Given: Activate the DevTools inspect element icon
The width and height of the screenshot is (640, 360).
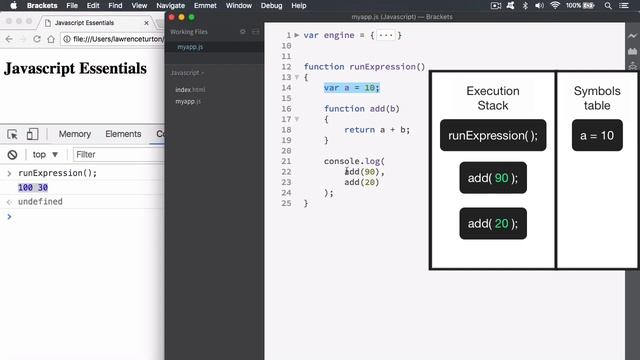Looking at the screenshot, I should [x=12, y=134].
